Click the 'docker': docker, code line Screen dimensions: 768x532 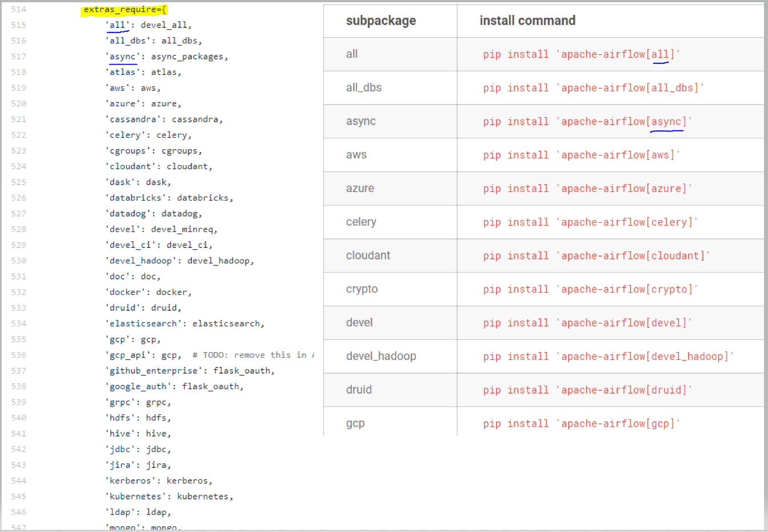[149, 292]
